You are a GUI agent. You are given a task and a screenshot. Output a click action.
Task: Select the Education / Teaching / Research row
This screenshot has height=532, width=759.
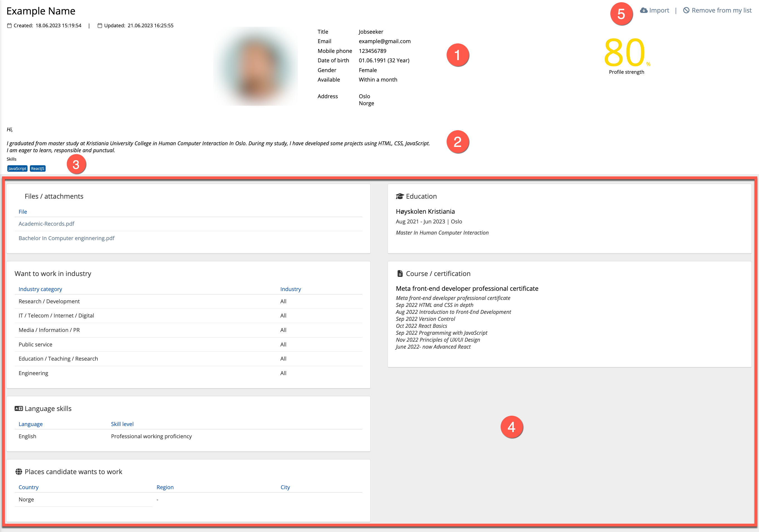click(188, 359)
